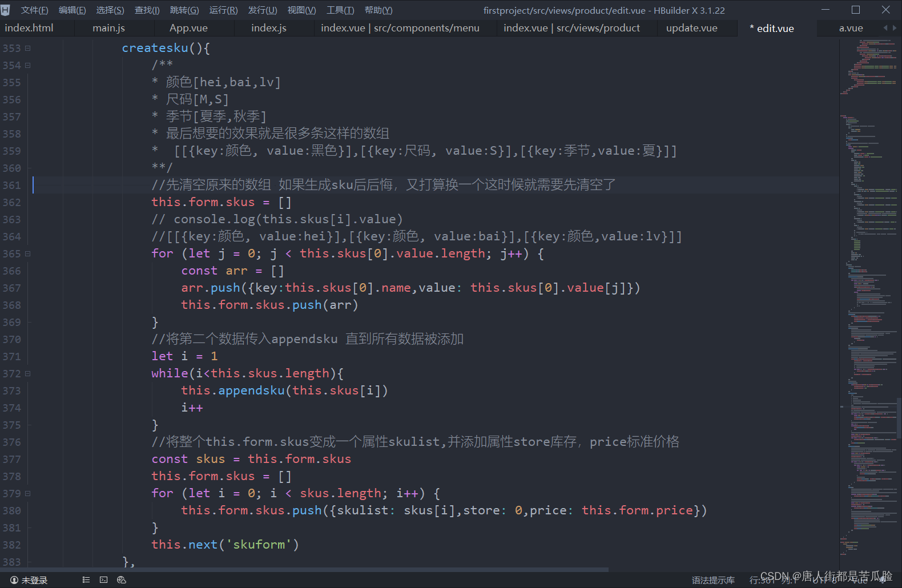Open the 跳转(G) menu
This screenshot has width=902, height=588.
coord(184,10)
